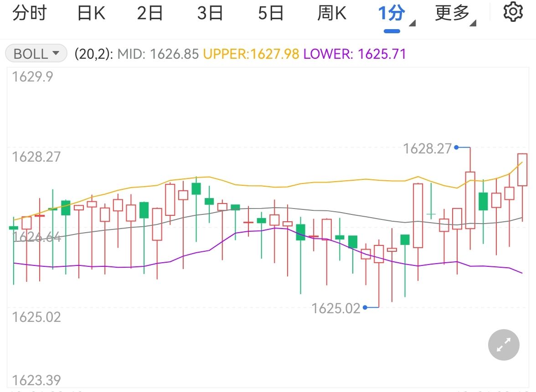Show the 周K weekly candlestick tab

332,13
